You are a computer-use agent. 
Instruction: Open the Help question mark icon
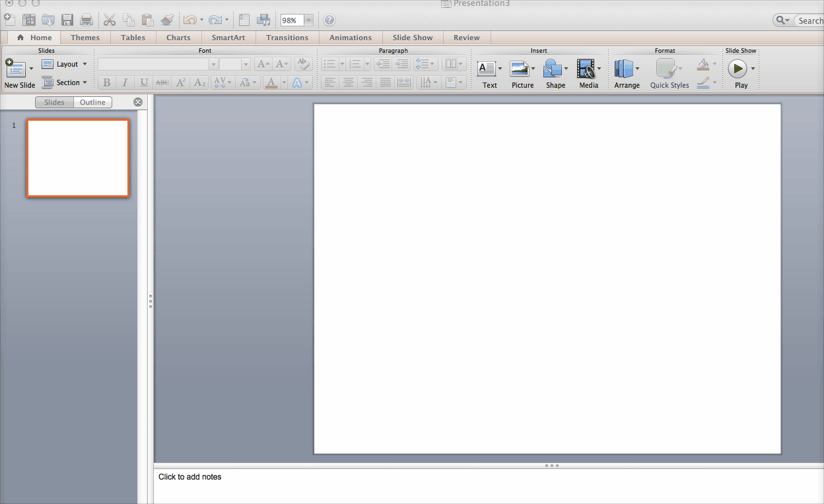pos(329,20)
